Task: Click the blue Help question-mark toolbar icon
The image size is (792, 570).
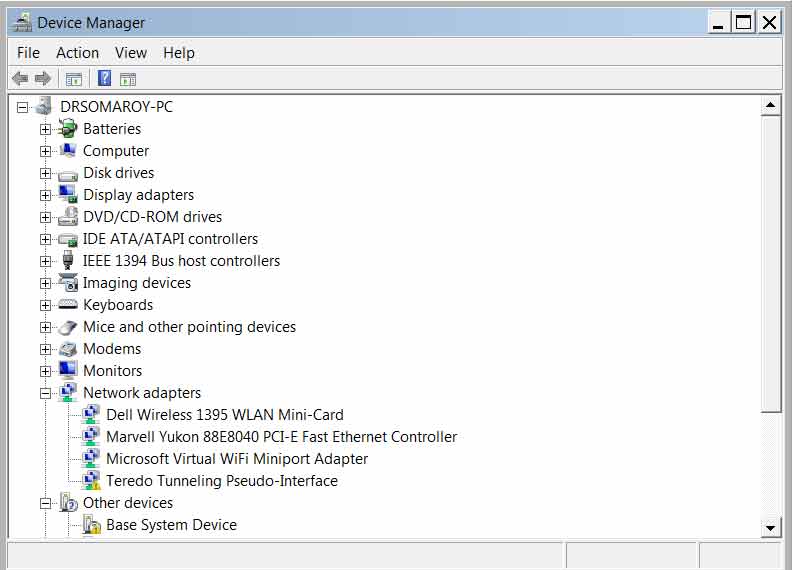Action: click(104, 78)
